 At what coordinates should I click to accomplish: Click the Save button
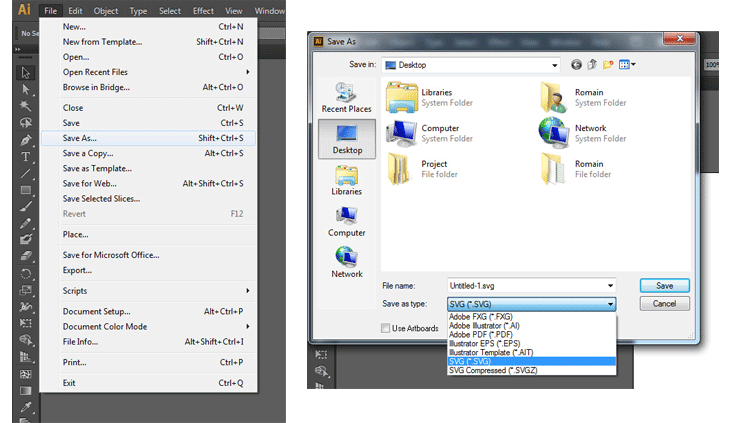pos(664,286)
